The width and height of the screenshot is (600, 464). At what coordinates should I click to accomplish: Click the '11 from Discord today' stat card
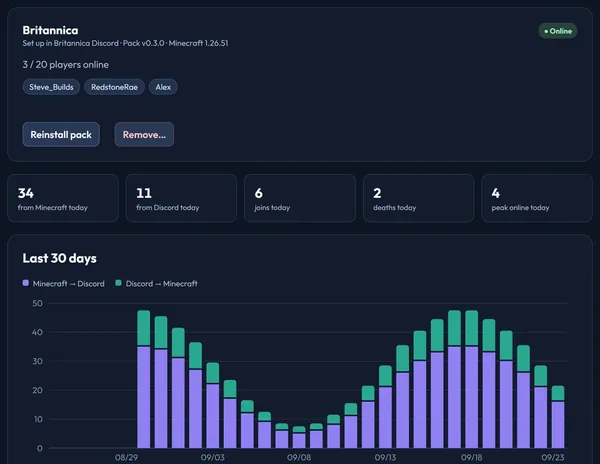click(181, 198)
